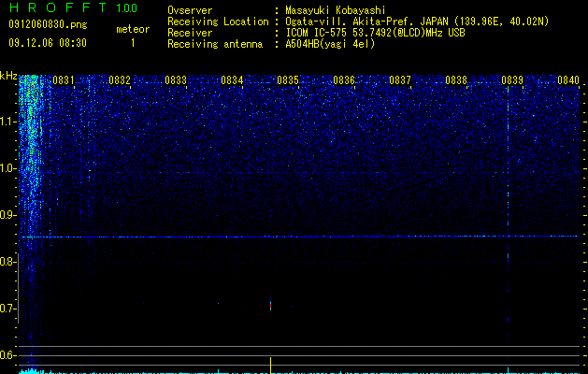Click the 0835 time marker
Viewport: 588px width, 374px height.
pos(288,80)
